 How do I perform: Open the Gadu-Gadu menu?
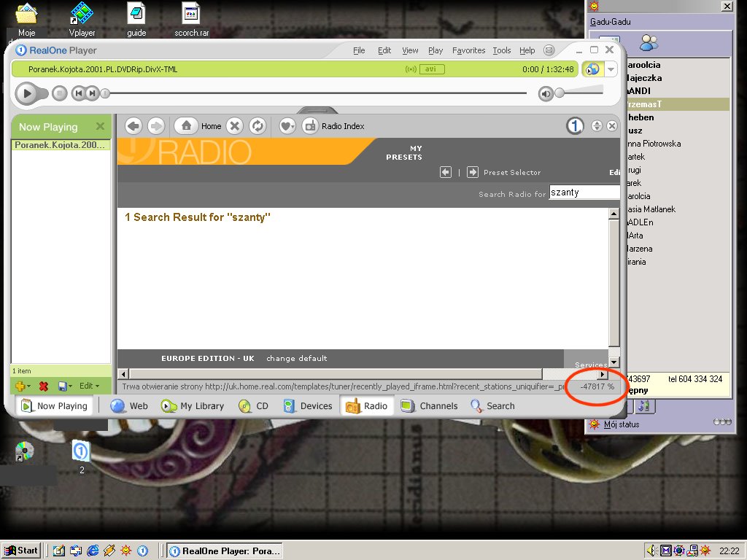coord(611,21)
